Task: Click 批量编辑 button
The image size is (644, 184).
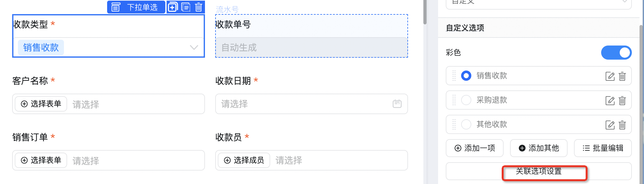Action: click(603, 148)
